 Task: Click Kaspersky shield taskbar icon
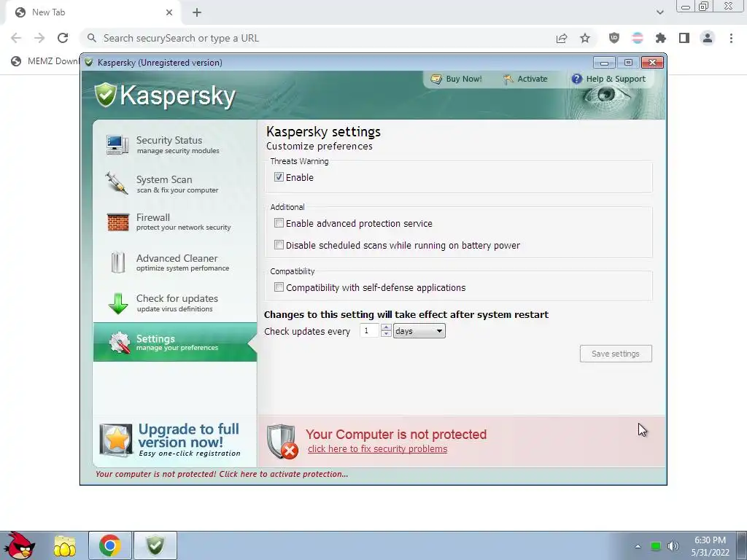(x=155, y=545)
